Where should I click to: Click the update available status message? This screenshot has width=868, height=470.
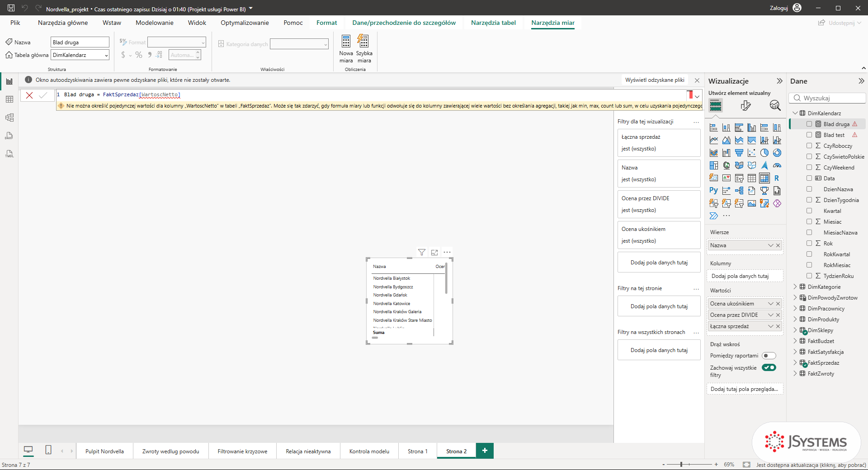(811, 465)
